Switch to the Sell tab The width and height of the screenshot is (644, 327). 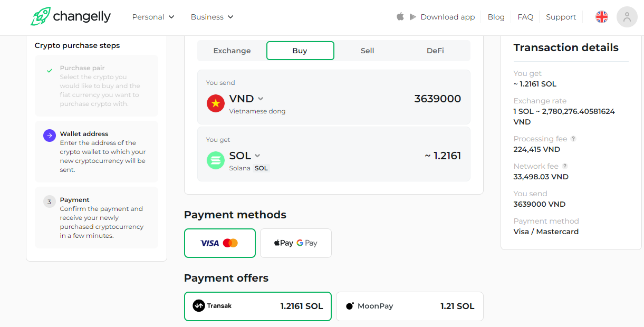367,51
